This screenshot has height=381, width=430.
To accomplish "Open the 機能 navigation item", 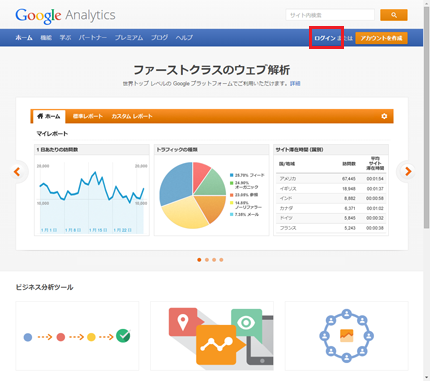I will [46, 38].
